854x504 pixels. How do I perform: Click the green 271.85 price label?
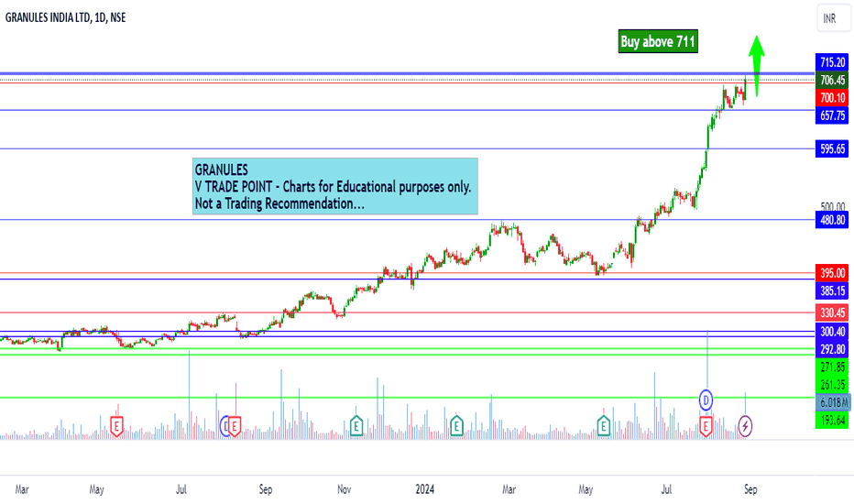pyautogui.click(x=832, y=367)
